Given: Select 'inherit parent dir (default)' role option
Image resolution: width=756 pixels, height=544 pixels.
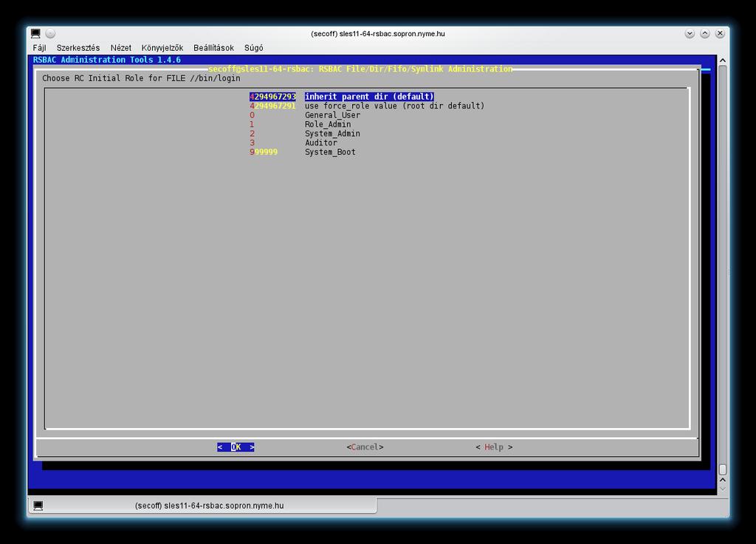Looking at the screenshot, I should (x=369, y=97).
